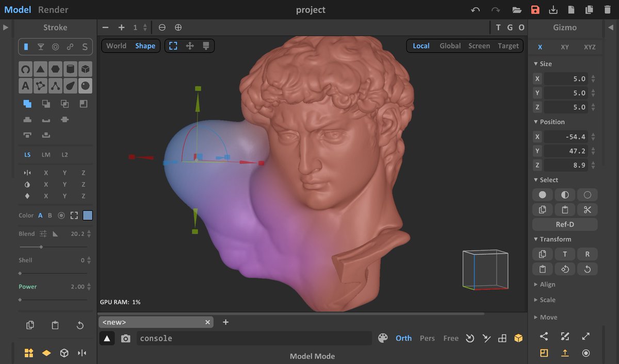Adjust the Blend slider

[x=53, y=247]
